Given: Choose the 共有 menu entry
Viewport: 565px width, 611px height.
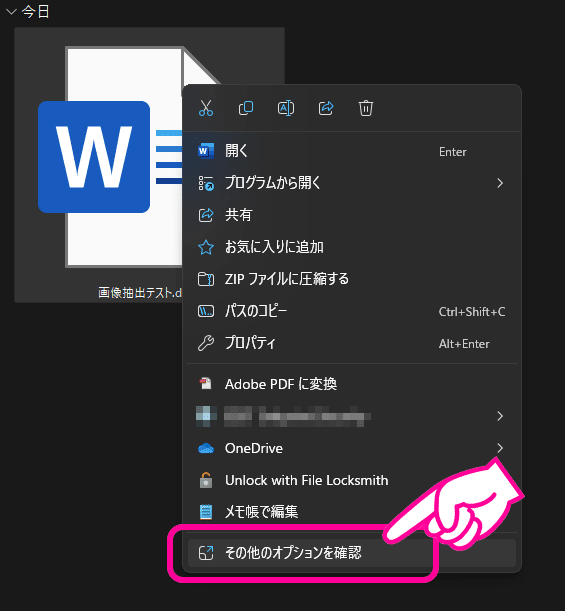Looking at the screenshot, I should click(352, 215).
